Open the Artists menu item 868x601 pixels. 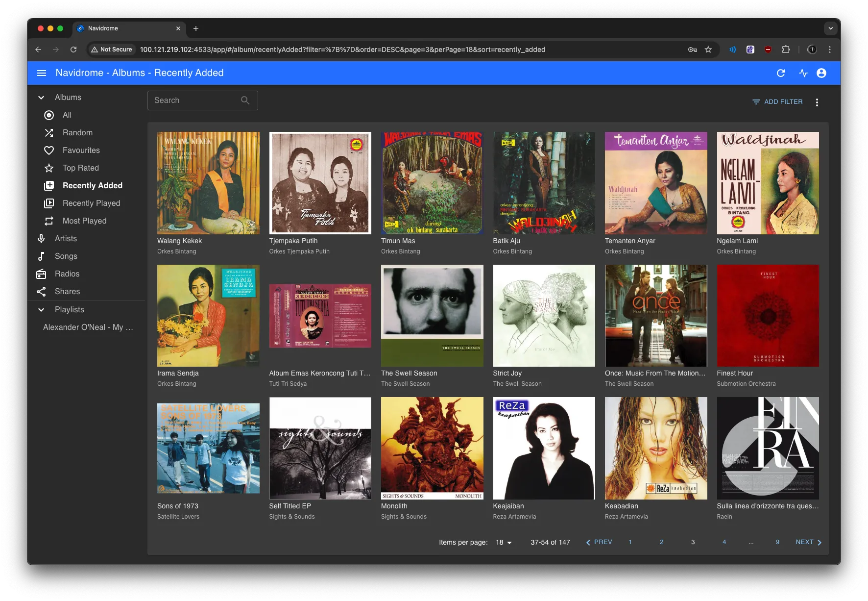tap(66, 239)
